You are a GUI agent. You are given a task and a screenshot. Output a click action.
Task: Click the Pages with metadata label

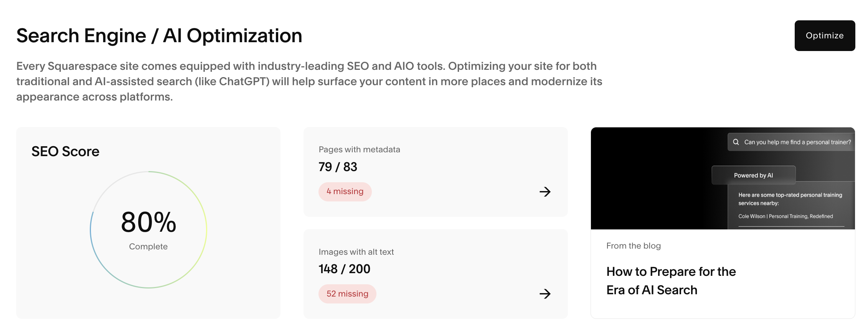tap(359, 150)
